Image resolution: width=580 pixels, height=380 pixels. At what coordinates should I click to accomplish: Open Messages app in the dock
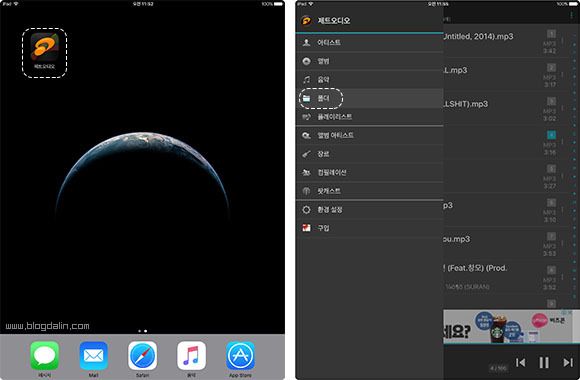click(44, 356)
